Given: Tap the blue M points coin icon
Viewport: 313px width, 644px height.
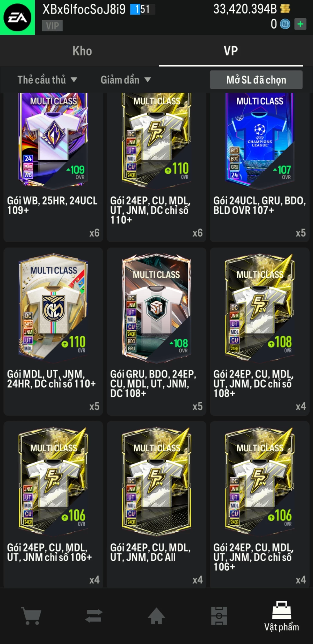Looking at the screenshot, I should pos(285,24).
